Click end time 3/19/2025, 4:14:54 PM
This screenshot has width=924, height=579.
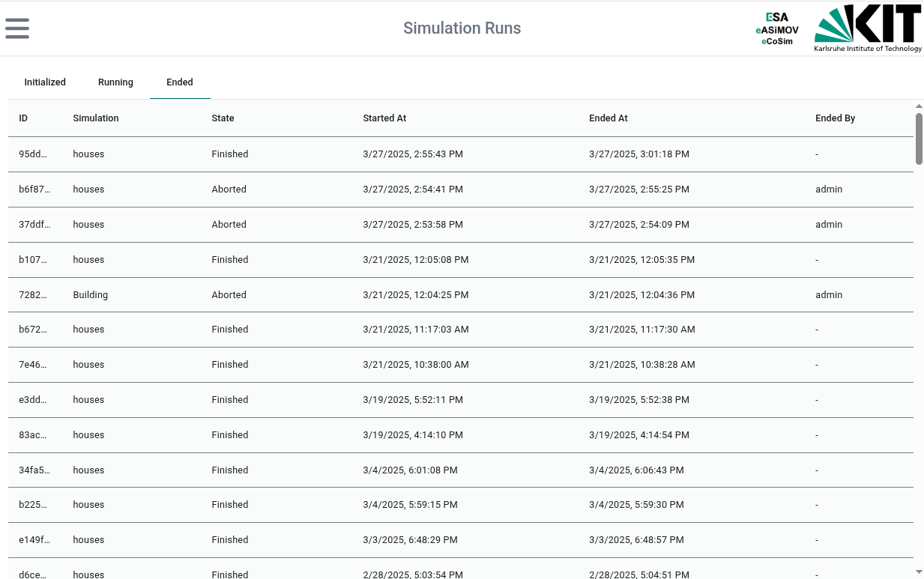(639, 435)
